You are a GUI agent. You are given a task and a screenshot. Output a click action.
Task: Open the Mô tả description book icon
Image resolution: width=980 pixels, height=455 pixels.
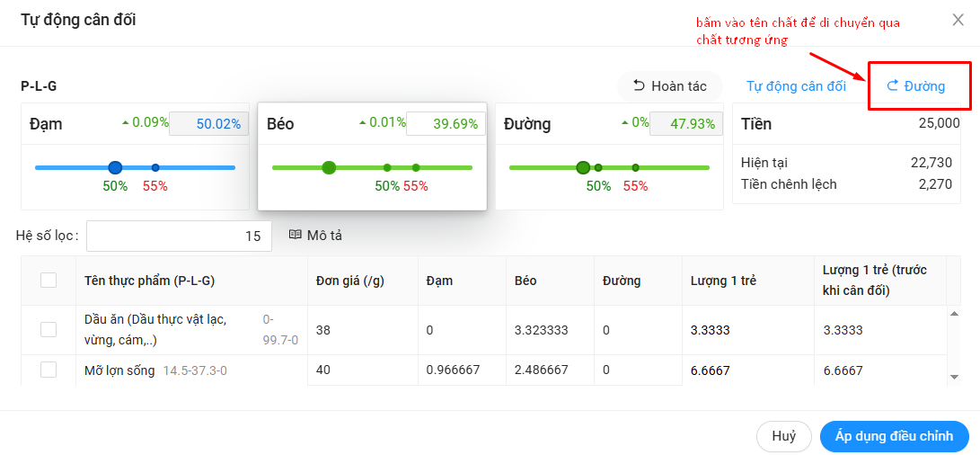click(295, 236)
